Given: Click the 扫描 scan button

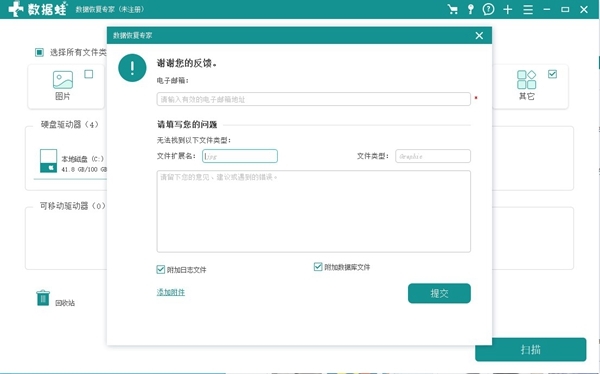Looking at the screenshot, I should point(531,350).
